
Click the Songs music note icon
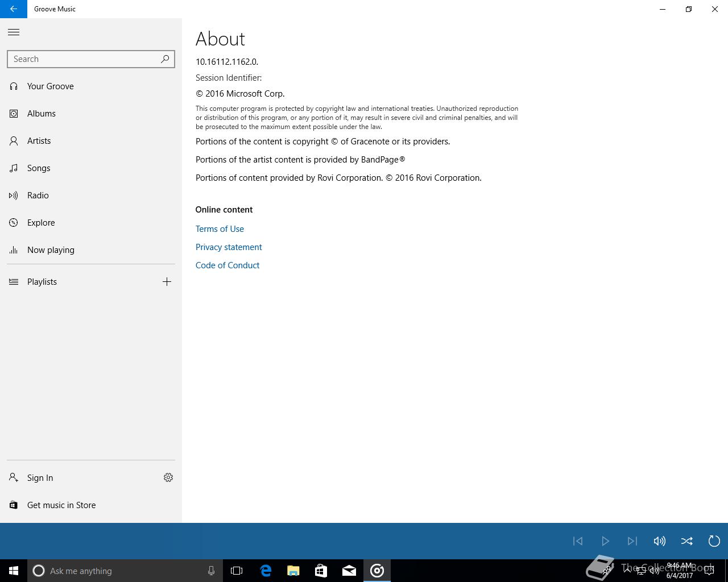[x=14, y=168]
